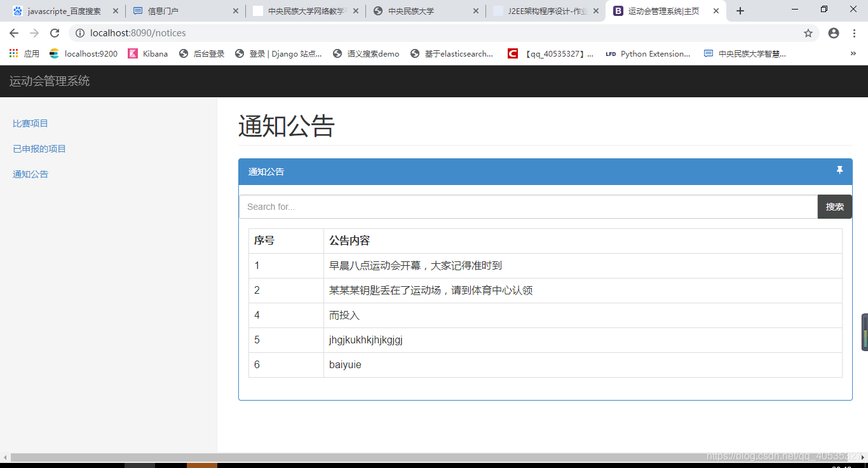Bookmark page with the star icon

point(808,33)
